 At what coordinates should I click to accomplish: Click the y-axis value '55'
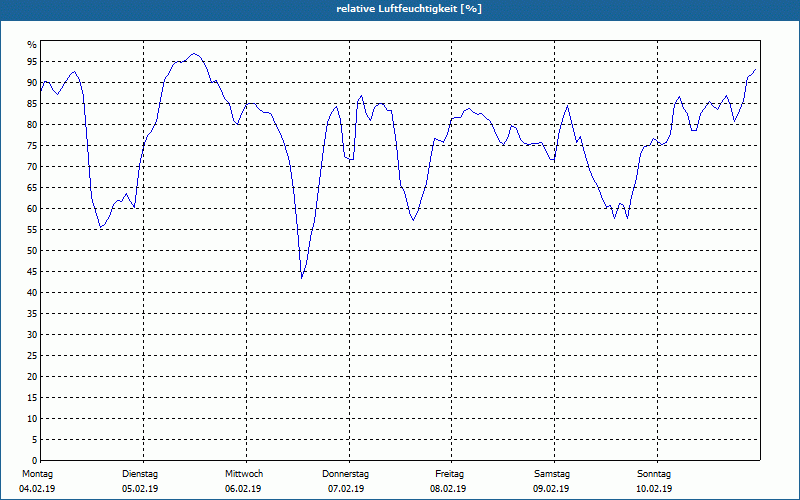pos(32,230)
